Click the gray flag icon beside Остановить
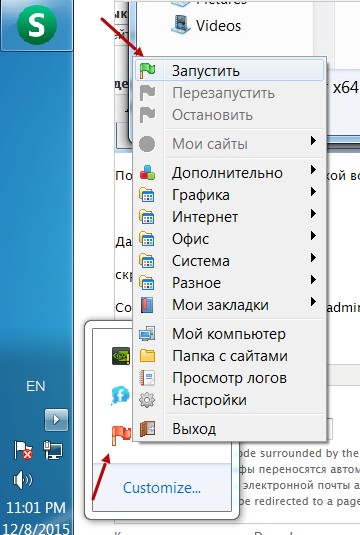 (x=147, y=115)
